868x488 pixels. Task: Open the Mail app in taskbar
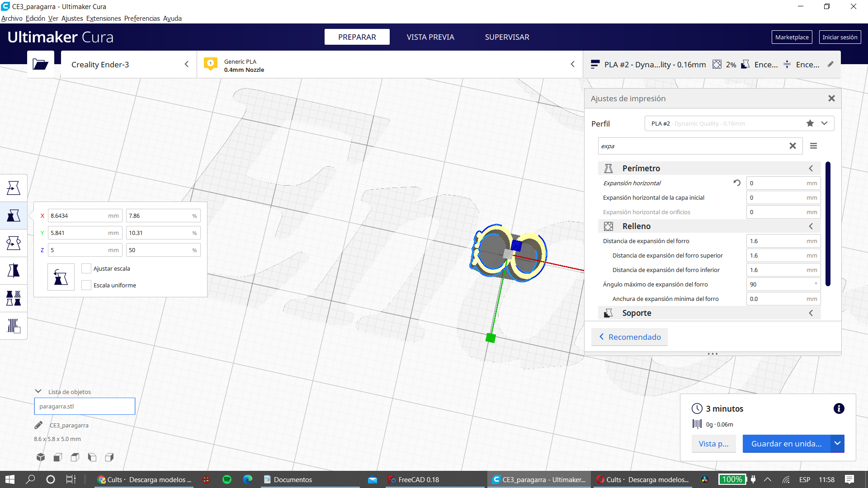pyautogui.click(x=373, y=479)
